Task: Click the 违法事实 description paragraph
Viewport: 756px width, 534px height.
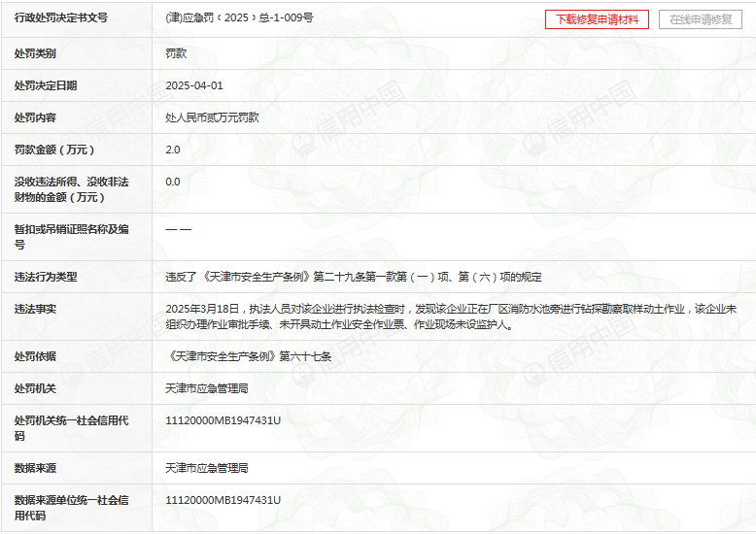Action: click(x=451, y=317)
